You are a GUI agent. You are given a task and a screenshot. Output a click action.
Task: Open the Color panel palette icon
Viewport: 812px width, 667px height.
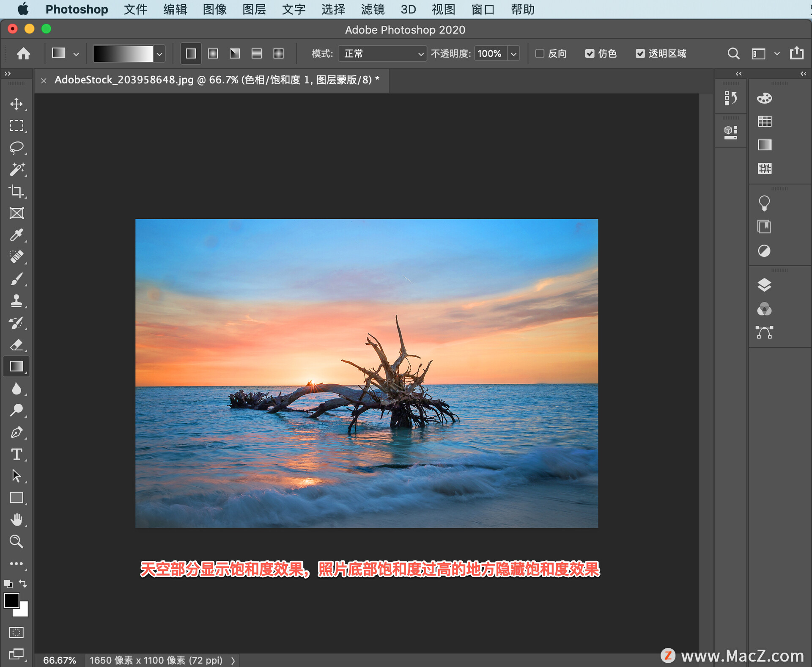point(764,98)
